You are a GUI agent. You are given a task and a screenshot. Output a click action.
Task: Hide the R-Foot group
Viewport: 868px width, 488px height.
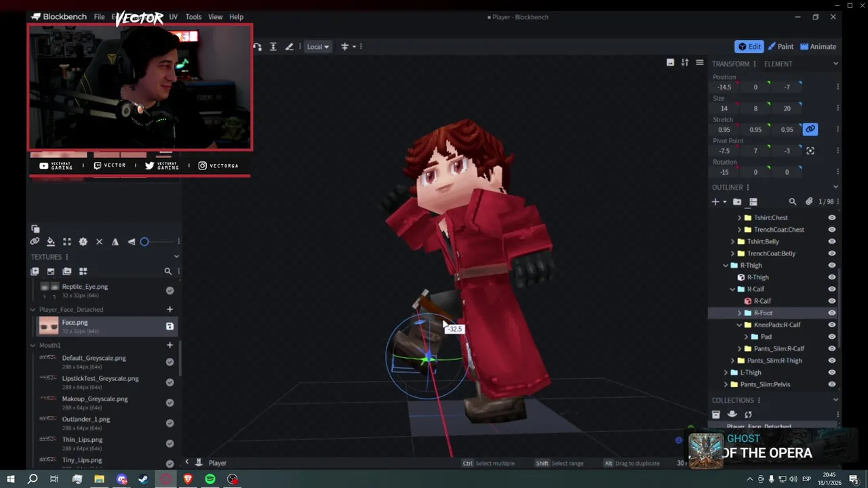[x=832, y=313]
